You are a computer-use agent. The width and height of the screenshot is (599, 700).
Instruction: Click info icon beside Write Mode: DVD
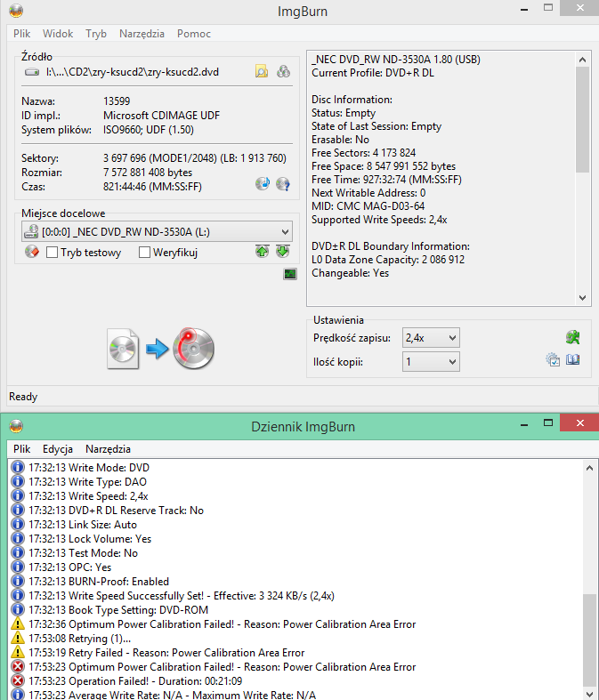coord(18,468)
